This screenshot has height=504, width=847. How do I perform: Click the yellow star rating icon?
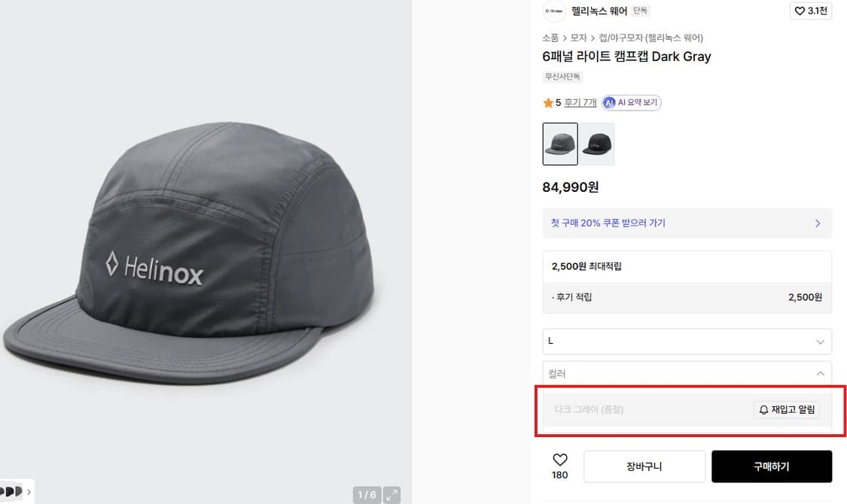click(x=549, y=102)
